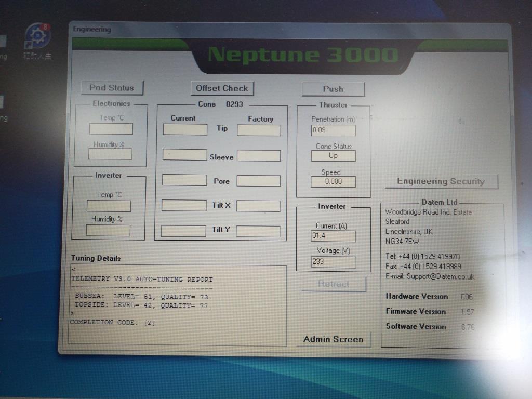Select the thruster Speed field
Image resolution: width=532 pixels, height=399 pixels.
[333, 181]
